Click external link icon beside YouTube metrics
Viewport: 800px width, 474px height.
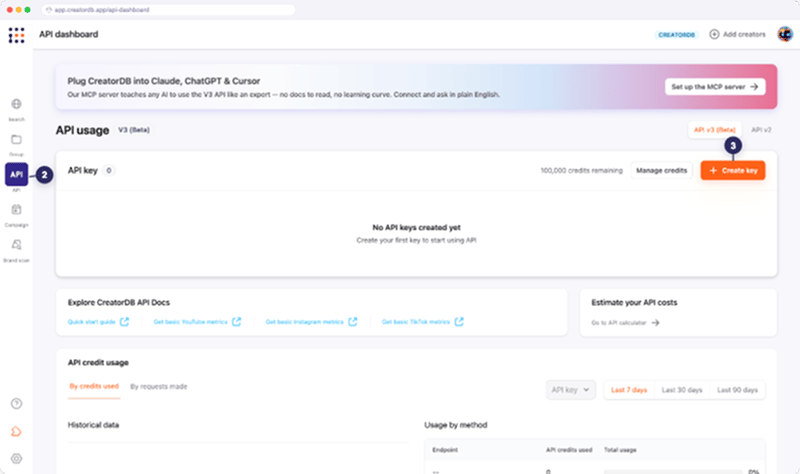[x=236, y=321]
